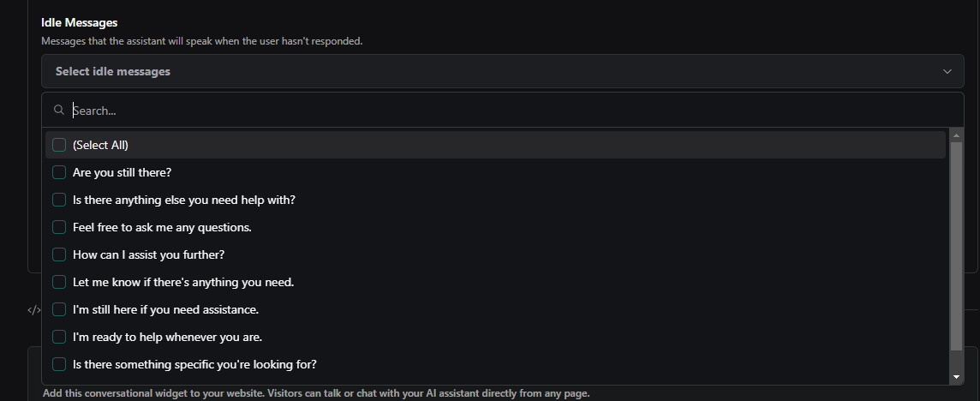The image size is (980, 401).
Task: Choose the 'How can I assist you further?' option
Action: 149,254
